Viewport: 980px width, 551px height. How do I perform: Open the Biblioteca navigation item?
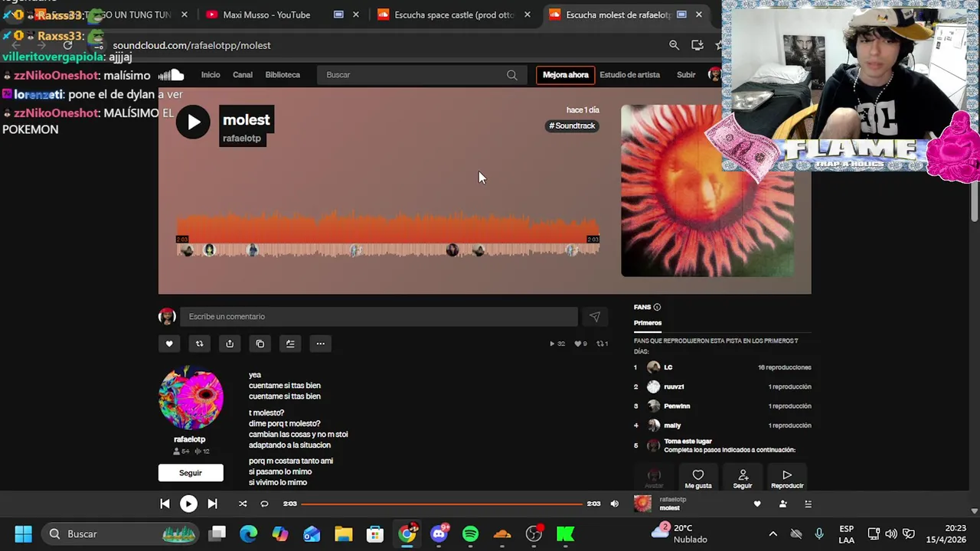(x=283, y=75)
